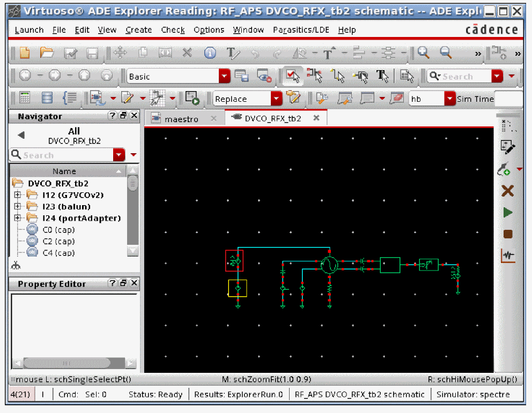Click the Name column header in Navigator
This screenshot has height=413, width=532.
click(64, 171)
